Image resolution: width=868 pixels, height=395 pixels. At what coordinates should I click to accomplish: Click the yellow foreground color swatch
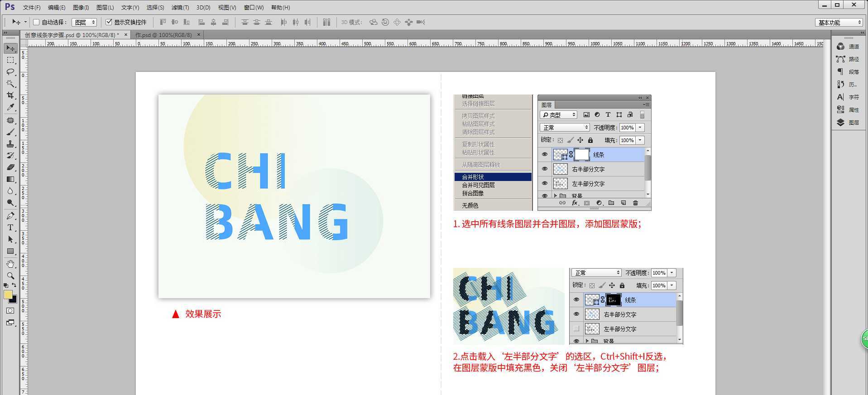pos(8,295)
